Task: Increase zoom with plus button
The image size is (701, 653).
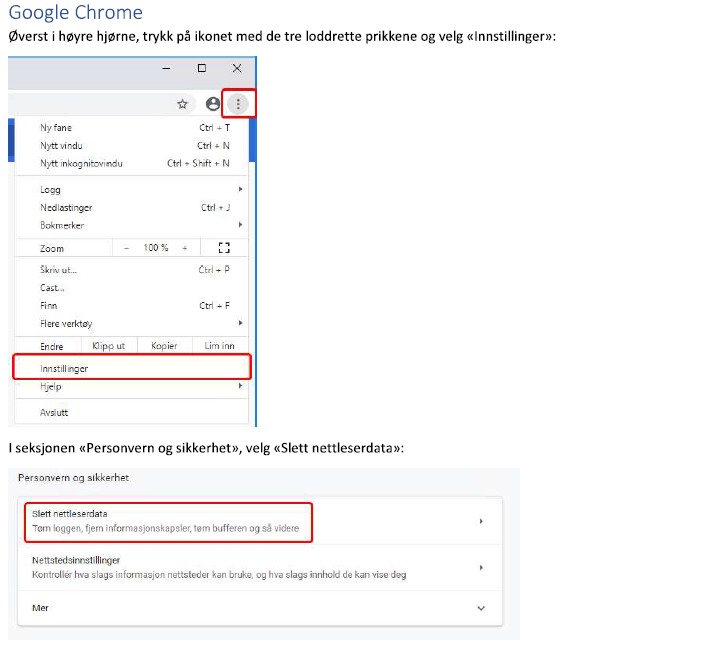Action: [185, 248]
